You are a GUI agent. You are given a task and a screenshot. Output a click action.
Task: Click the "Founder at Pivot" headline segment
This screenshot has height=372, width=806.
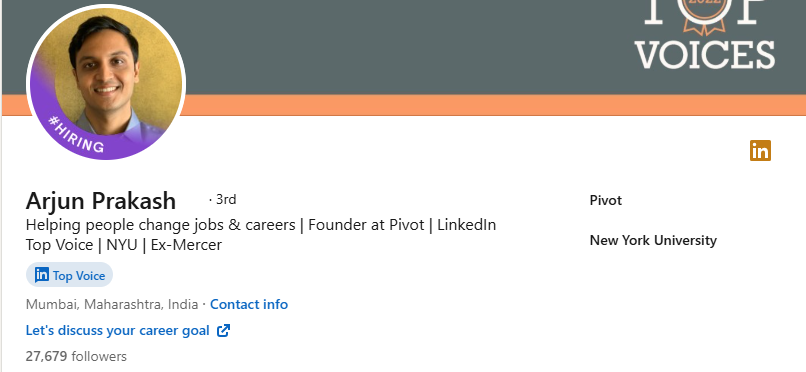tap(366, 225)
